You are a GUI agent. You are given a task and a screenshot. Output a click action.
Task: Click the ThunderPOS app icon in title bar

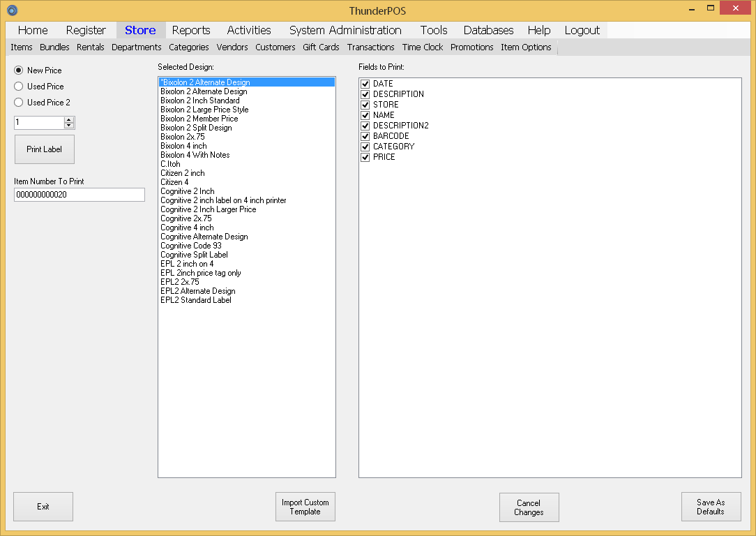(x=12, y=10)
